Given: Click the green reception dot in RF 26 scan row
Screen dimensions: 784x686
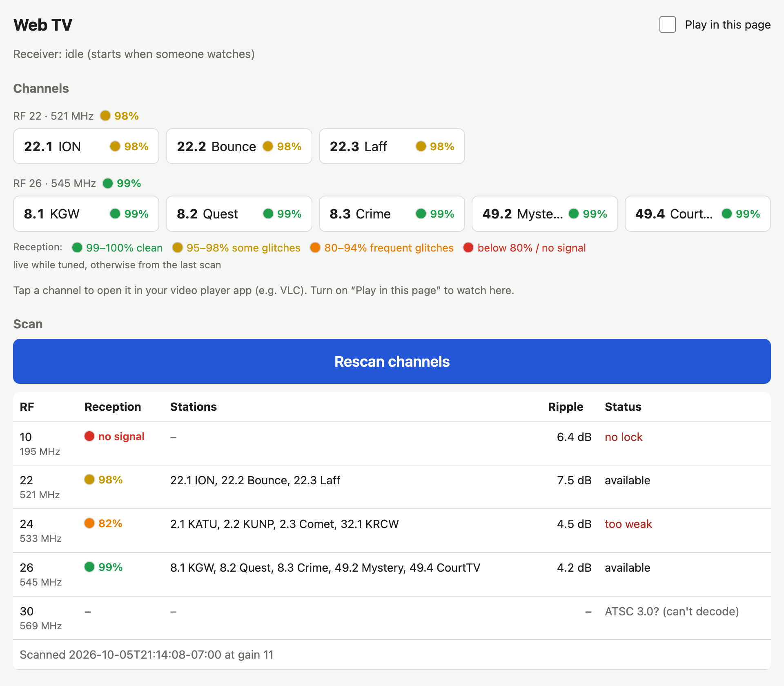Looking at the screenshot, I should point(89,567).
